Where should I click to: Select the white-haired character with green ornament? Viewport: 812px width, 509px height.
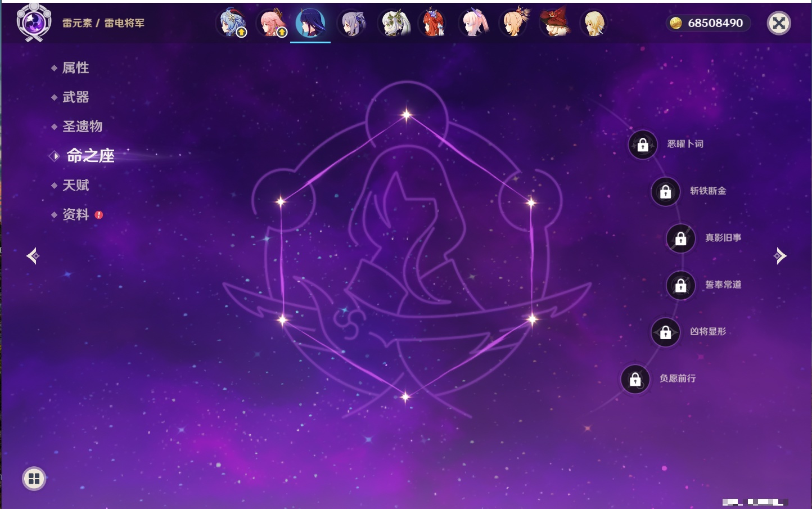(x=393, y=23)
